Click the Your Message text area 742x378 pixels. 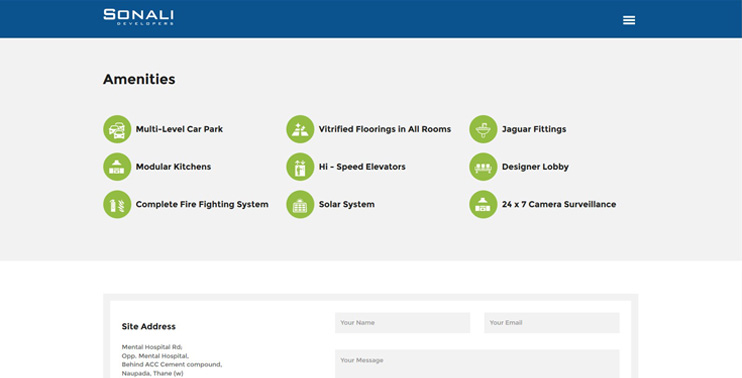(x=477, y=364)
